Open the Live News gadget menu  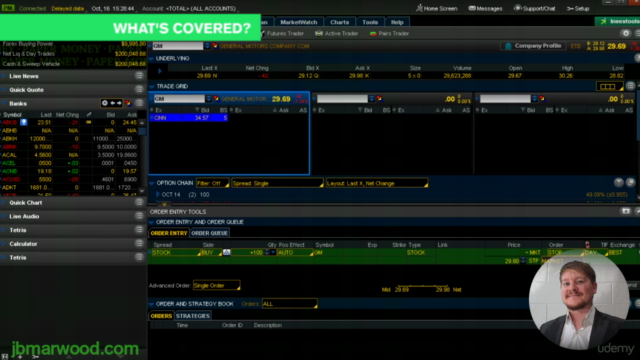point(139,76)
